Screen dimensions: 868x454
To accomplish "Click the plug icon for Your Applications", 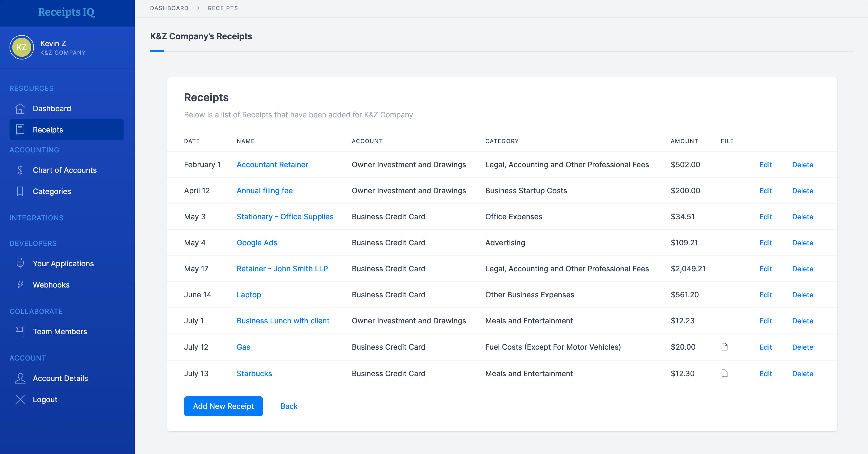I will (x=20, y=263).
